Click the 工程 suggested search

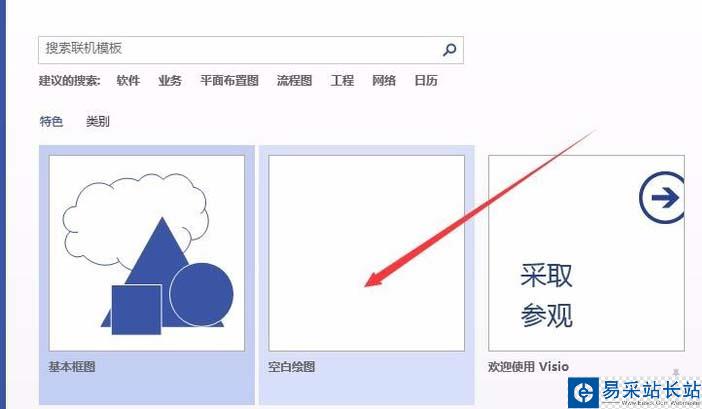pos(342,81)
